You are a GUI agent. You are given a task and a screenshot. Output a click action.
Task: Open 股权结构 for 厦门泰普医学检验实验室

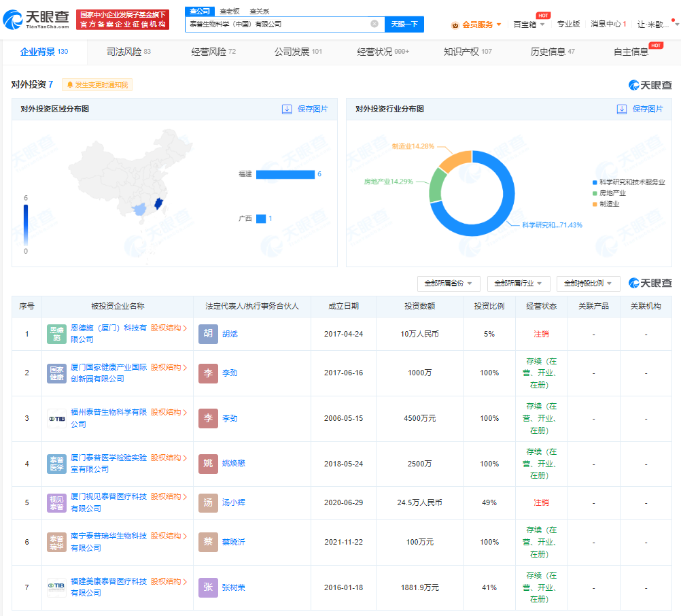[x=169, y=458]
